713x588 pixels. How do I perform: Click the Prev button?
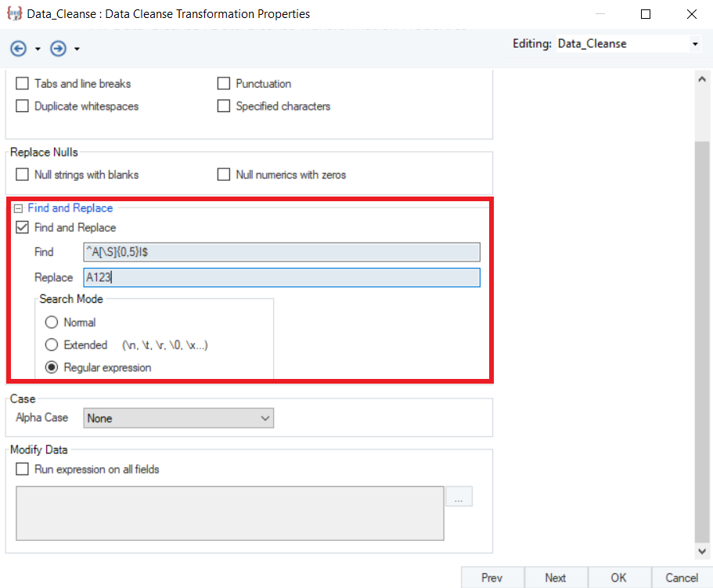(492, 578)
